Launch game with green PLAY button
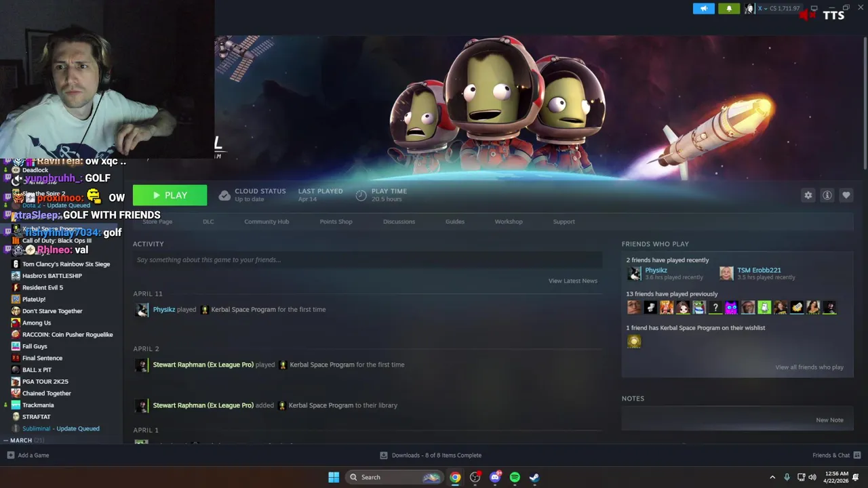Image resolution: width=868 pixels, height=488 pixels. (x=170, y=195)
